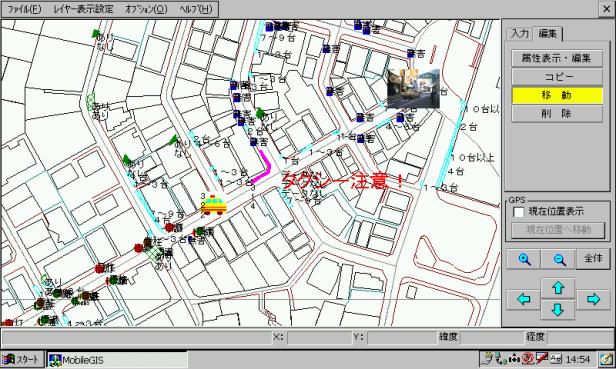This screenshot has width=616, height=369.
Task: Pan map down with cyan arrow
Action: (x=558, y=309)
